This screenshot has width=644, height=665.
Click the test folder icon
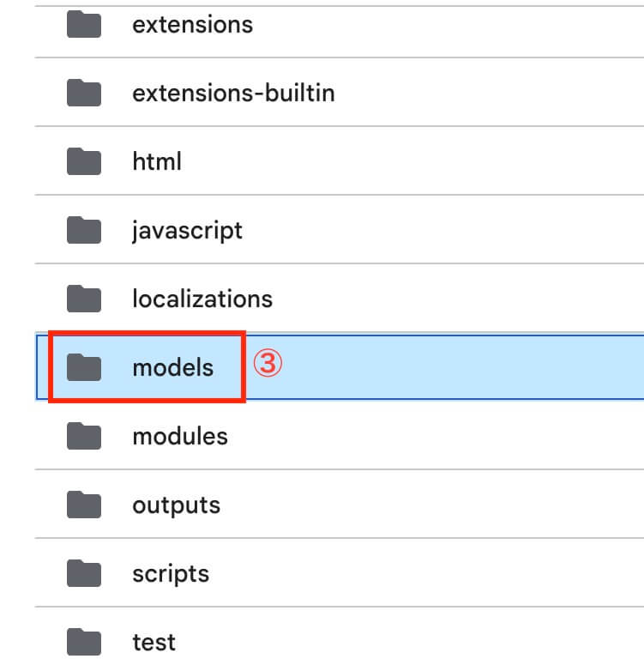[x=84, y=641]
